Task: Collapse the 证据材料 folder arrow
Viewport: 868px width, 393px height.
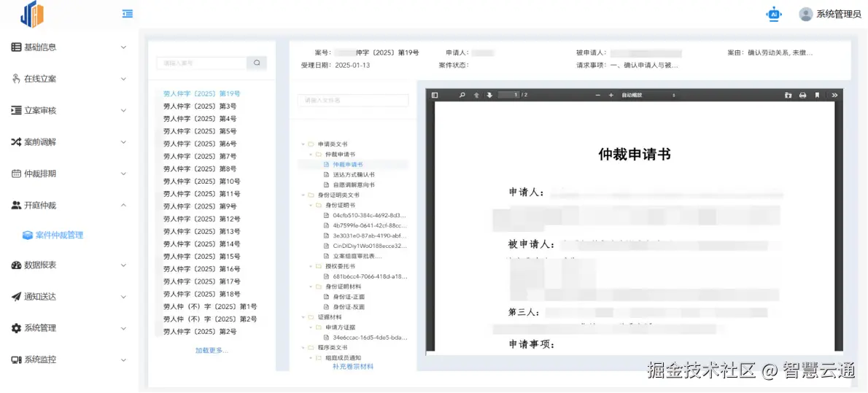Action: click(x=303, y=317)
